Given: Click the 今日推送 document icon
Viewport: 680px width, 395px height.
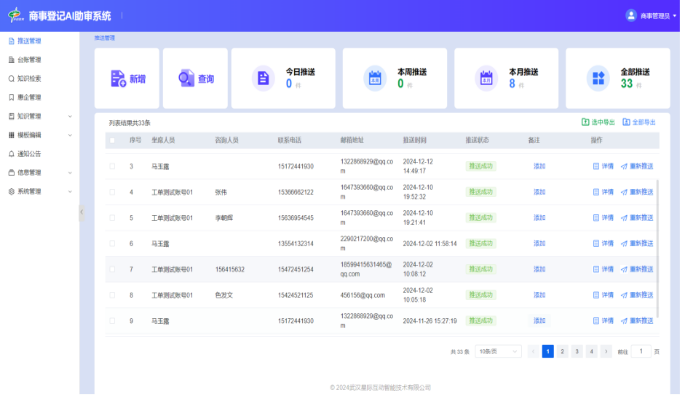Looking at the screenshot, I should tap(263, 78).
